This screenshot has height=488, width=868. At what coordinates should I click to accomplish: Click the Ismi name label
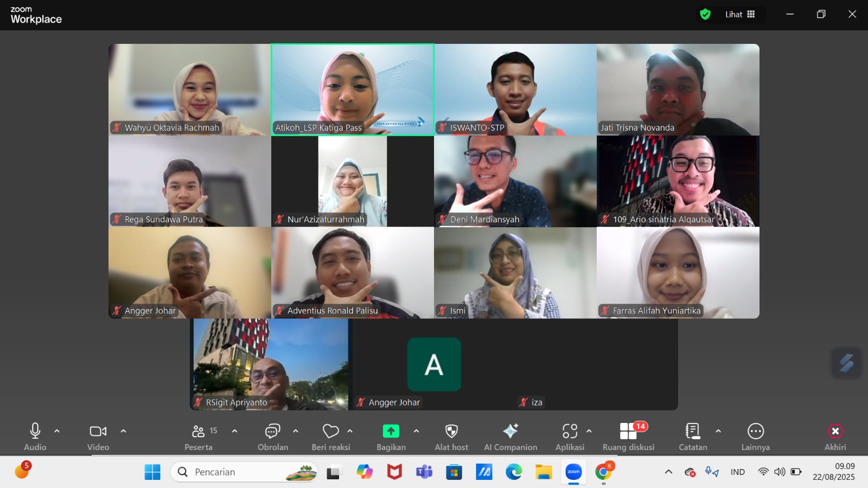(x=458, y=311)
